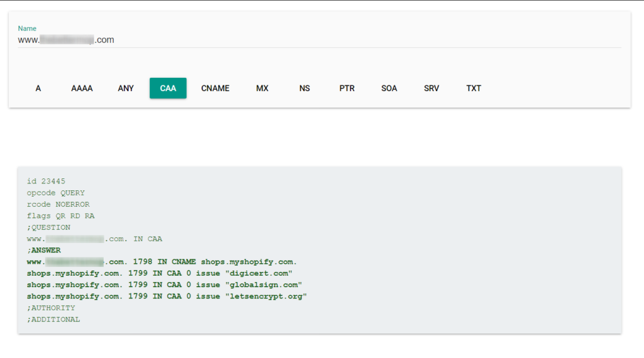Pick the MX record type

tap(262, 89)
